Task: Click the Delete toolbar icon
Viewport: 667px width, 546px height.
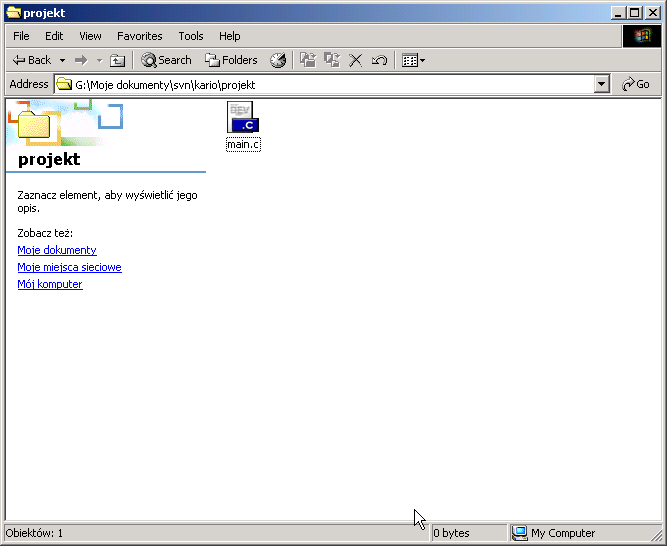Action: pos(356,60)
